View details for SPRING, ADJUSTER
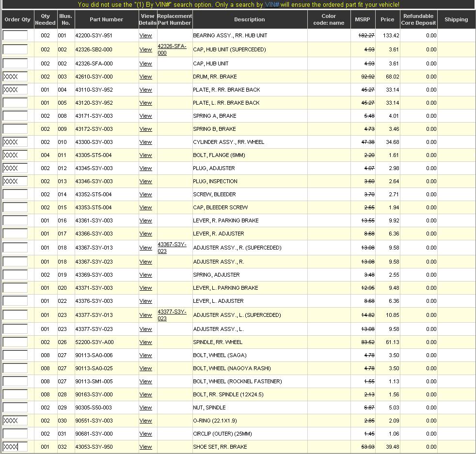Image resolution: width=476 pixels, height=454 pixels. coord(145,275)
